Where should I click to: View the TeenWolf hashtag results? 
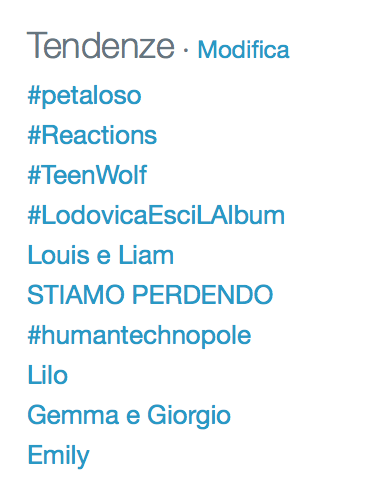87,175
